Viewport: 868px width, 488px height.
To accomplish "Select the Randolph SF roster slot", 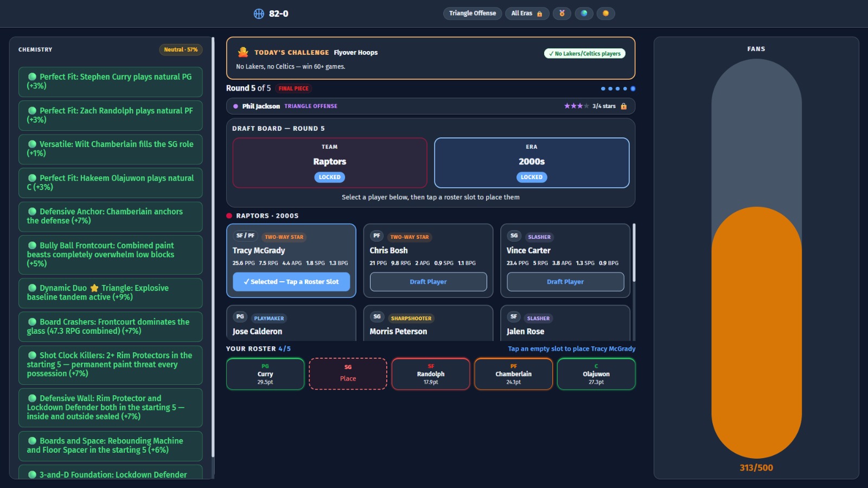I will [431, 374].
